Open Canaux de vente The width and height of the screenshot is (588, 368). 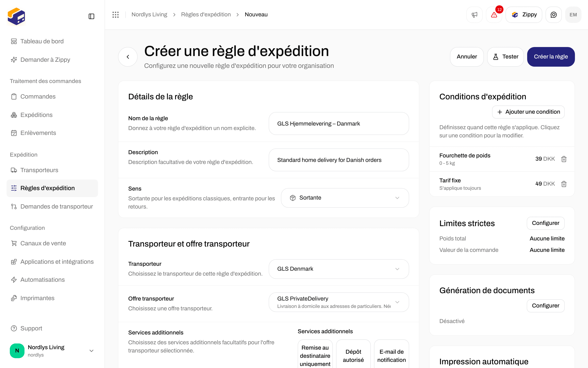pyautogui.click(x=52, y=243)
